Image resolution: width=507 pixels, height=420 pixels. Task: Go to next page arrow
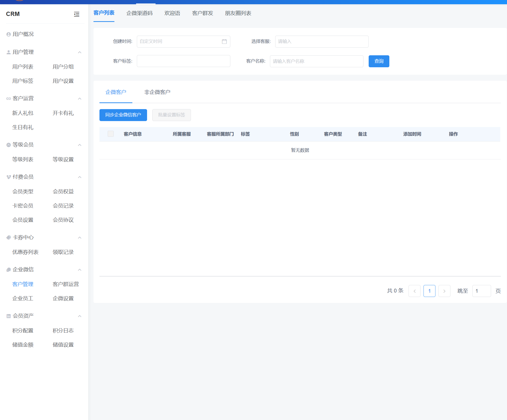tap(444, 291)
